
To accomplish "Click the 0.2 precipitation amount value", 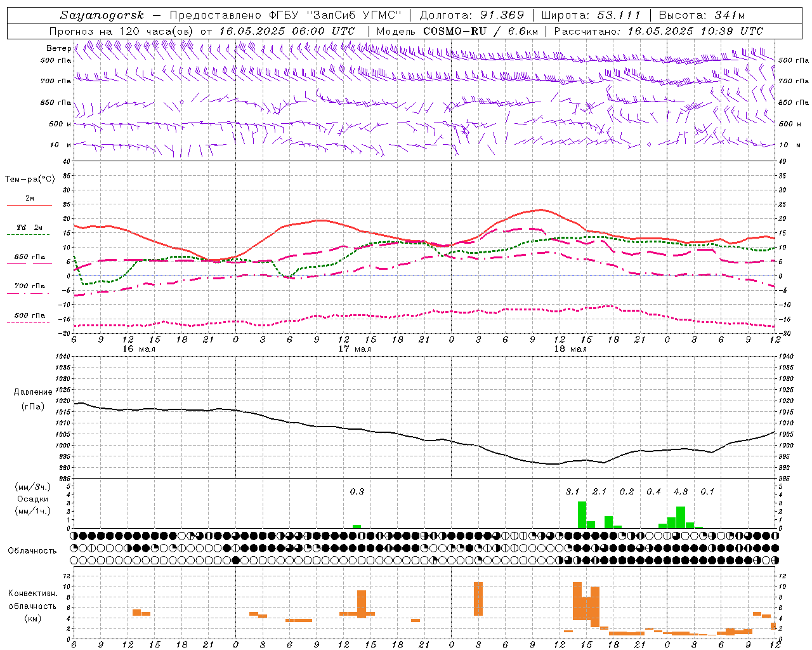I will 627,491.
